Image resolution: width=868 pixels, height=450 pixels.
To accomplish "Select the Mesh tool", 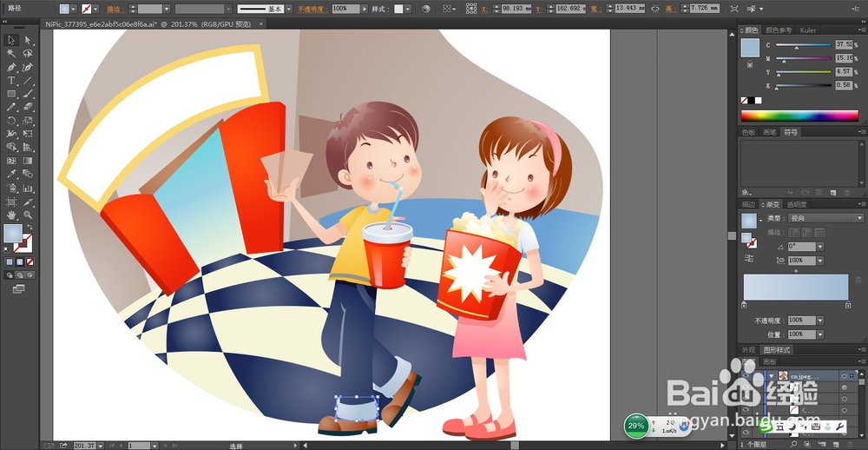I will (x=11, y=161).
